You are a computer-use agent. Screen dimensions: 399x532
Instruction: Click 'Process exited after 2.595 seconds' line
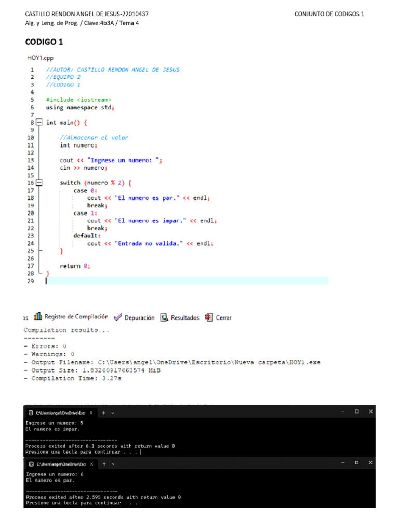coord(103,497)
